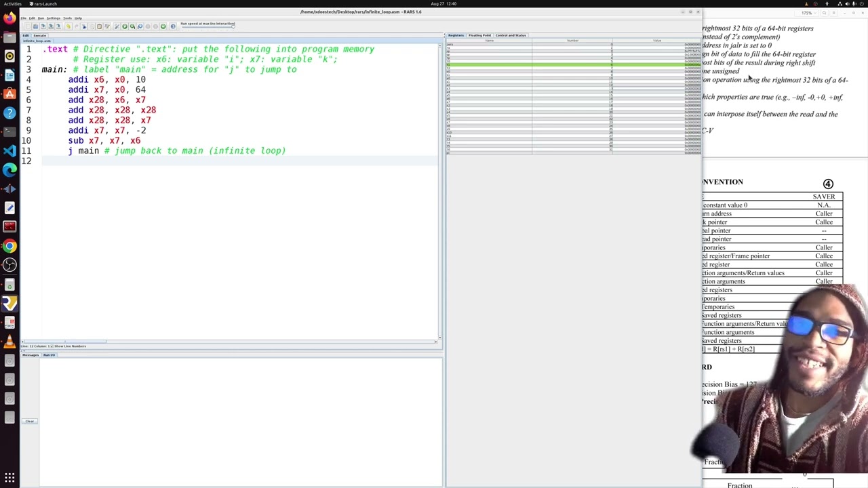This screenshot has width=868, height=488.
Task: Click the '.text' directive on line 1
Action: pos(56,49)
